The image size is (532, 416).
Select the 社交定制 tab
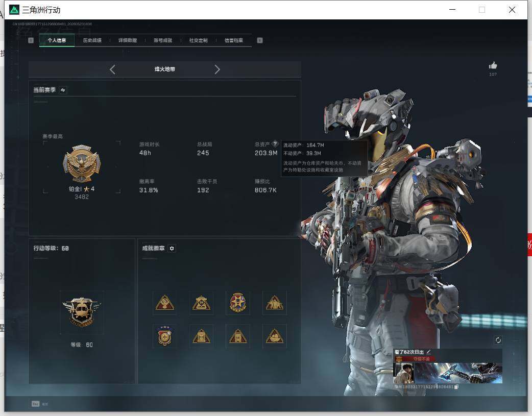point(199,40)
